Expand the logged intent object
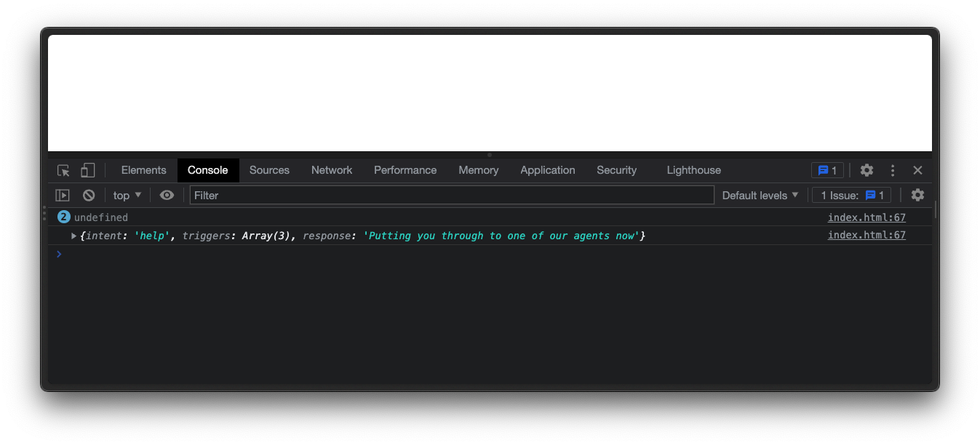The height and width of the screenshot is (445, 980). [73, 236]
